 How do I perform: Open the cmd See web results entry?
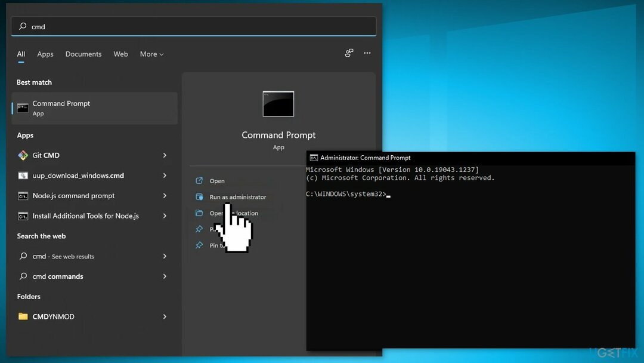tap(64, 256)
